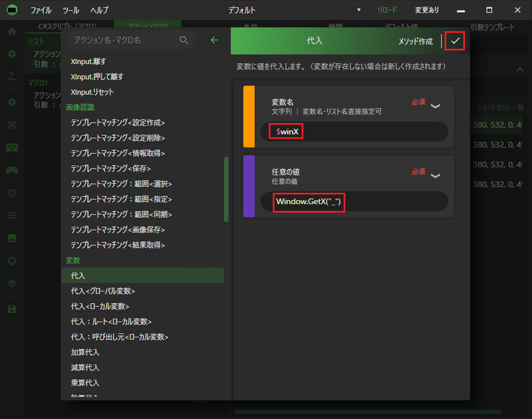This screenshot has width=532, height=419.
Task: Open the ヘルプ menu
Action: [x=99, y=10]
